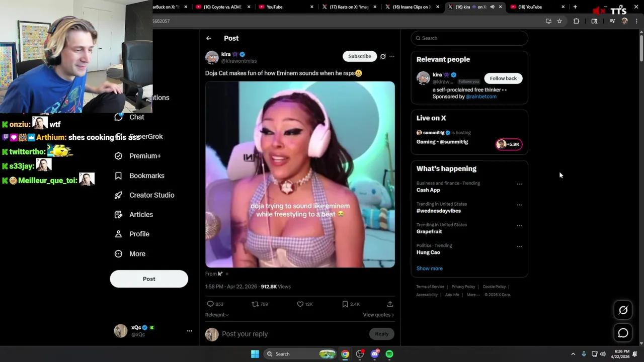This screenshot has height=362, width=644.
Task: Open Bookmarks in the sidebar
Action: (139, 175)
